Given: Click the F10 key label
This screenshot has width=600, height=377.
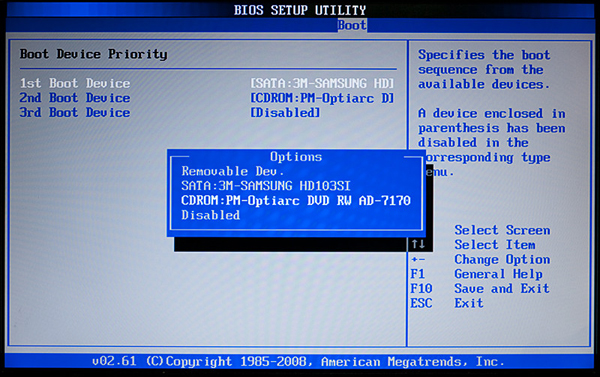Looking at the screenshot, I should 421,289.
